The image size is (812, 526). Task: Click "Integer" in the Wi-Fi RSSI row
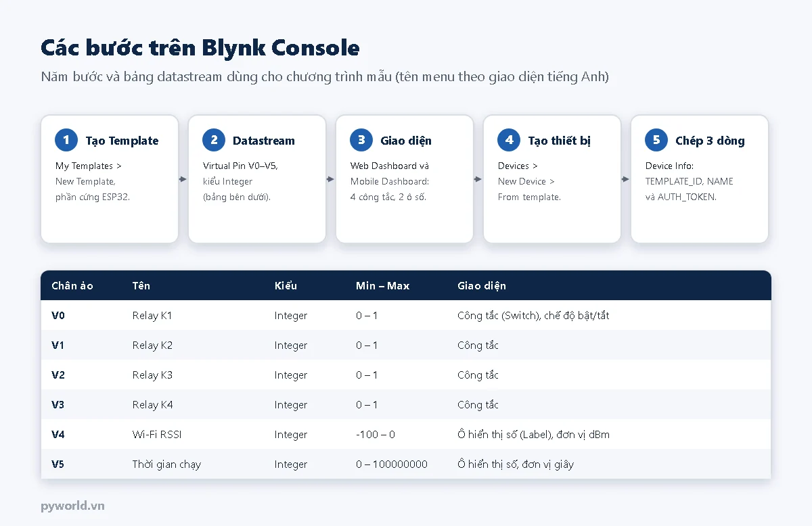pyautogui.click(x=291, y=434)
